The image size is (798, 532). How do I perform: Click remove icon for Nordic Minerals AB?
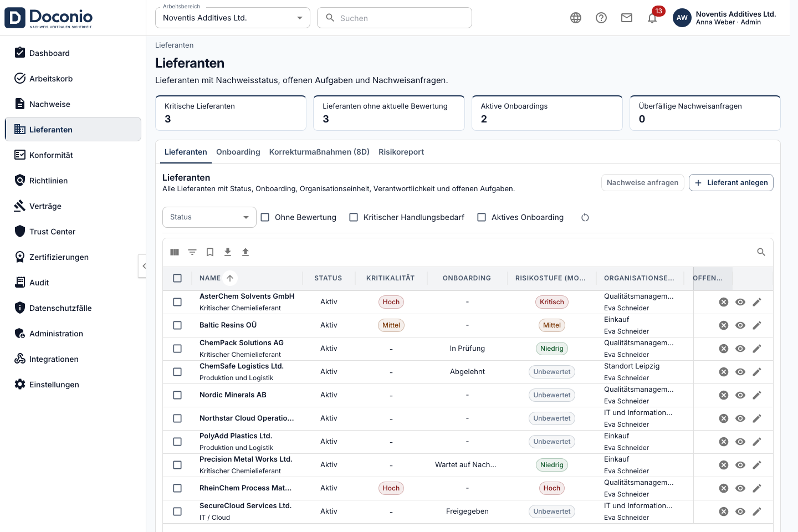click(724, 395)
